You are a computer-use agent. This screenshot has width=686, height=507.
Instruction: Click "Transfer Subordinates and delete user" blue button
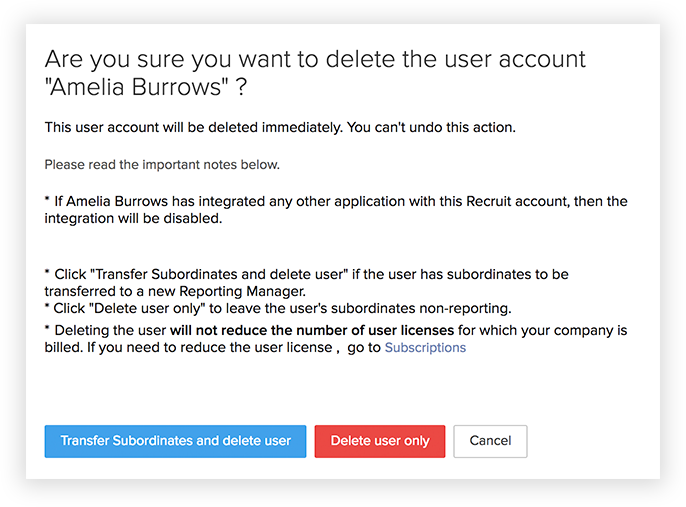coord(175,441)
